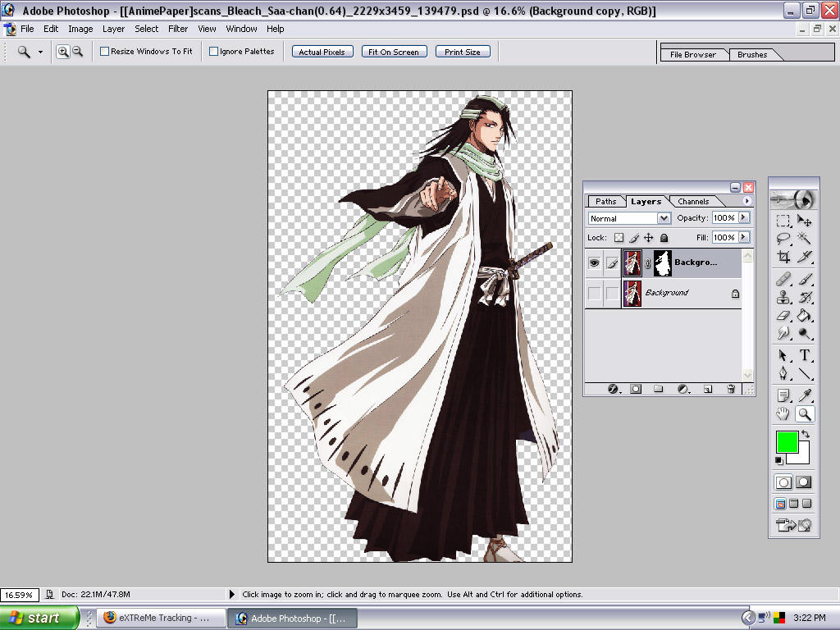This screenshot has width=840, height=630.
Task: Select Full Screen Mode button
Action: 807,504
